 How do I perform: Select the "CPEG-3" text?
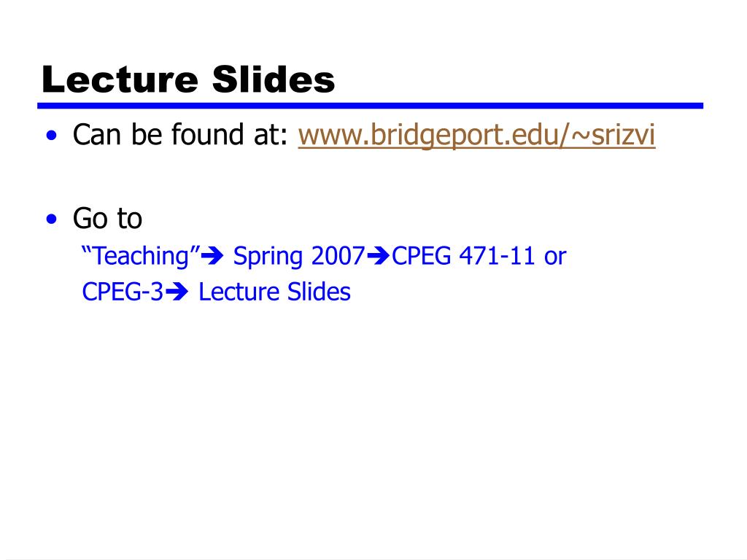pos(123,292)
